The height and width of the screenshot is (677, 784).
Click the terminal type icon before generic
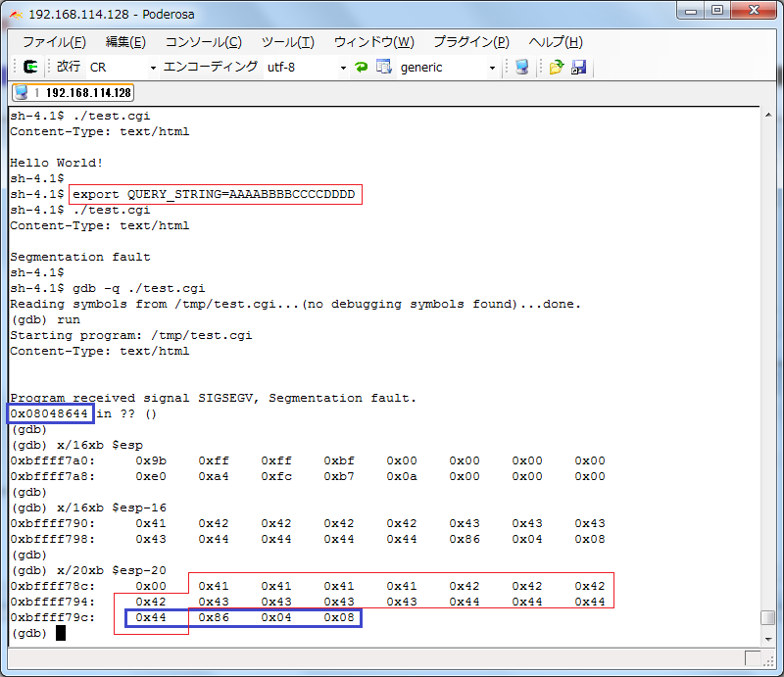(x=384, y=67)
